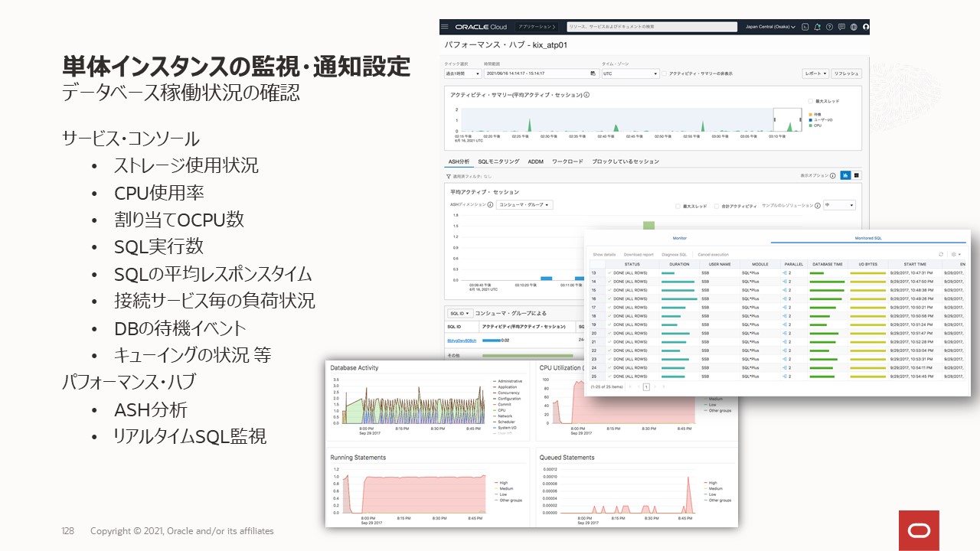Image resolution: width=980 pixels, height=551 pixels.
Task: Click the notifications bell icon
Action: [818, 27]
